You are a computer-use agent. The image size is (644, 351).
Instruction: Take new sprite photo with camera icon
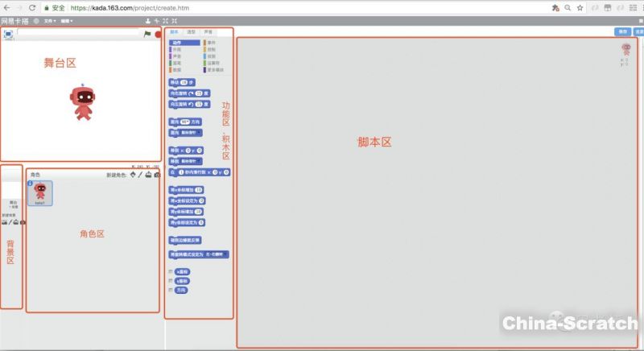pos(156,175)
